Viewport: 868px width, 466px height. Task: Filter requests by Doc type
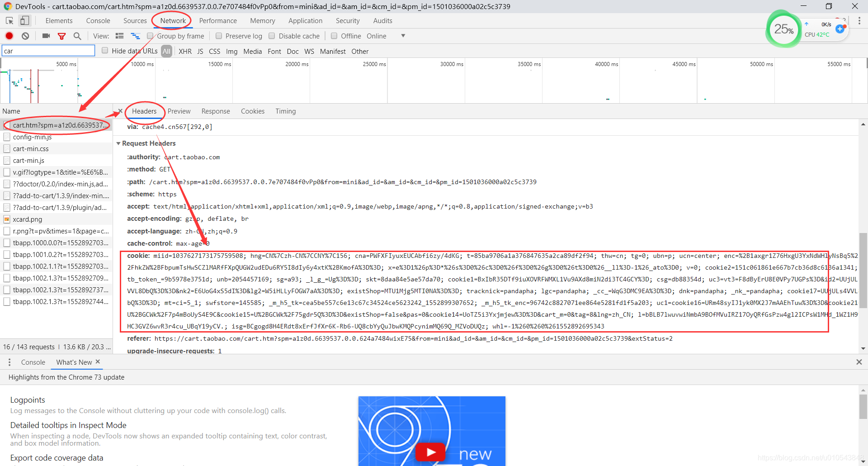pos(293,52)
